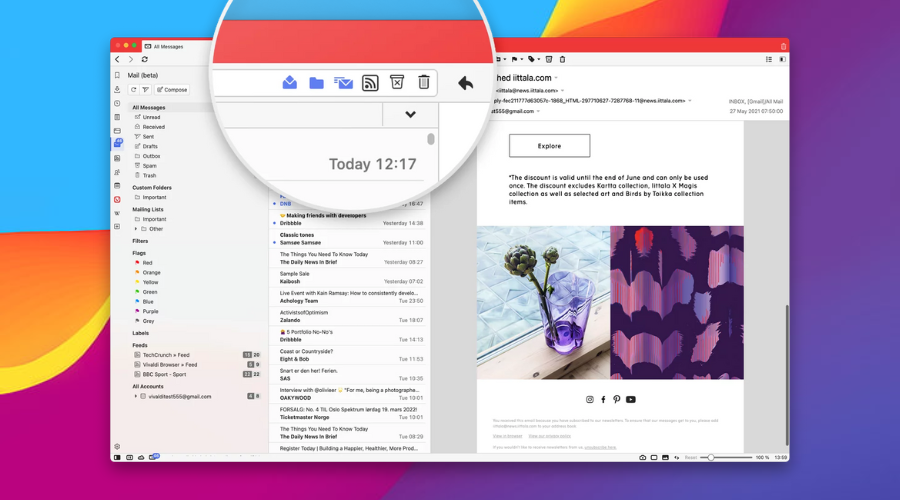Click the email content vertical scrollbar
The height and width of the screenshot is (500, 900).
787,375
